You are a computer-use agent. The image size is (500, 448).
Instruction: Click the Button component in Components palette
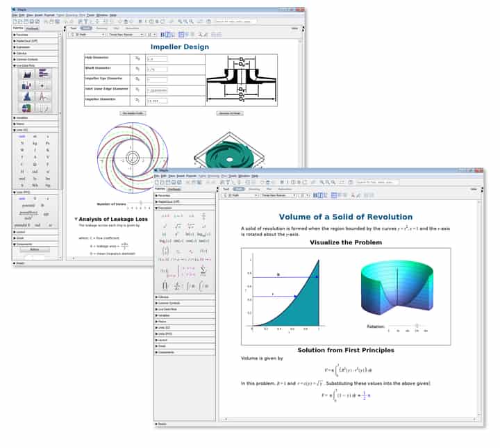(35, 249)
